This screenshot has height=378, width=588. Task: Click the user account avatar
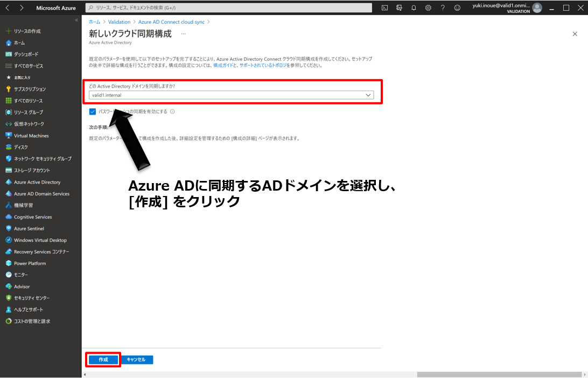(x=537, y=8)
